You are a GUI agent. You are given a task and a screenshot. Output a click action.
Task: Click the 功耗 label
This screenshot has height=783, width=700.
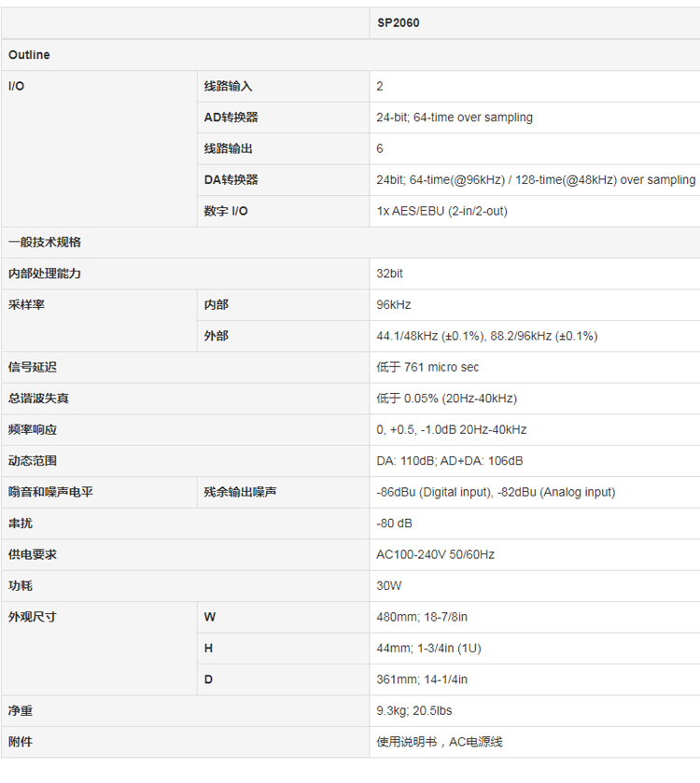[21, 586]
